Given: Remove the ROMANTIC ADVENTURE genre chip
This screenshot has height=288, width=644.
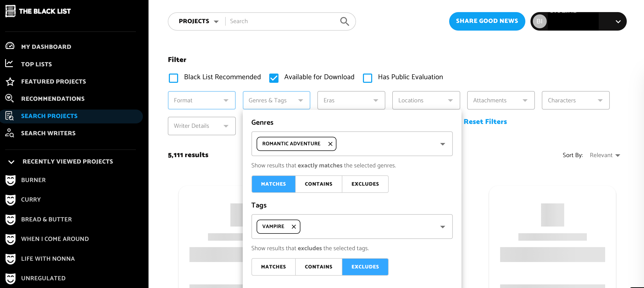Looking at the screenshot, I should click(x=330, y=144).
